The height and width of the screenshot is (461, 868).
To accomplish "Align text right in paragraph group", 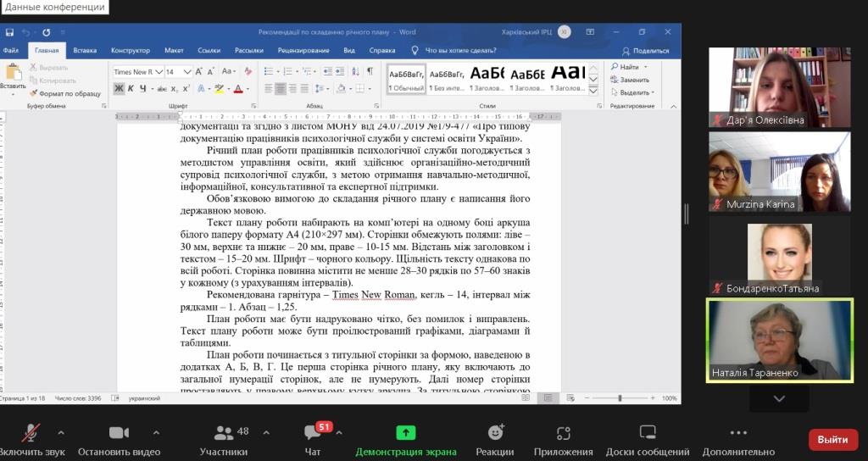I will tap(292, 88).
